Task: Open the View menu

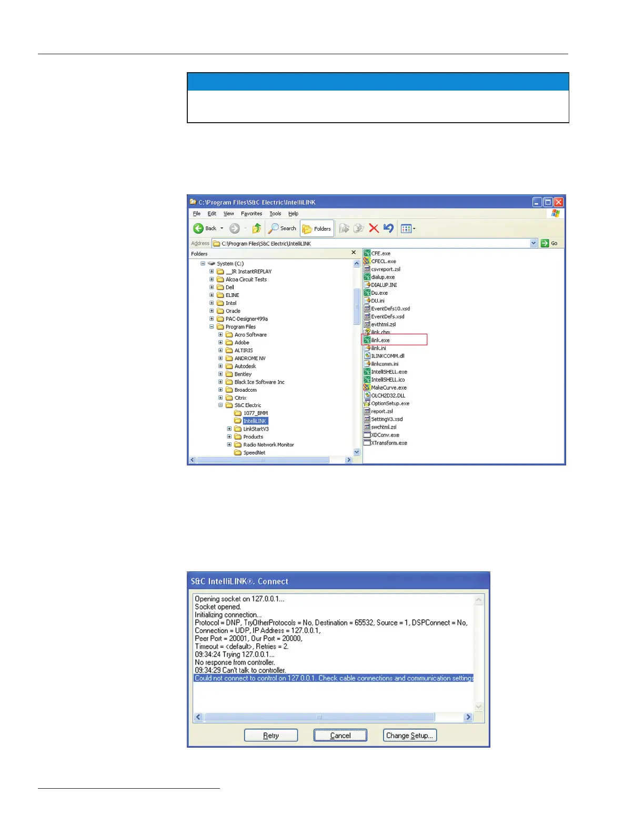Action: click(228, 214)
